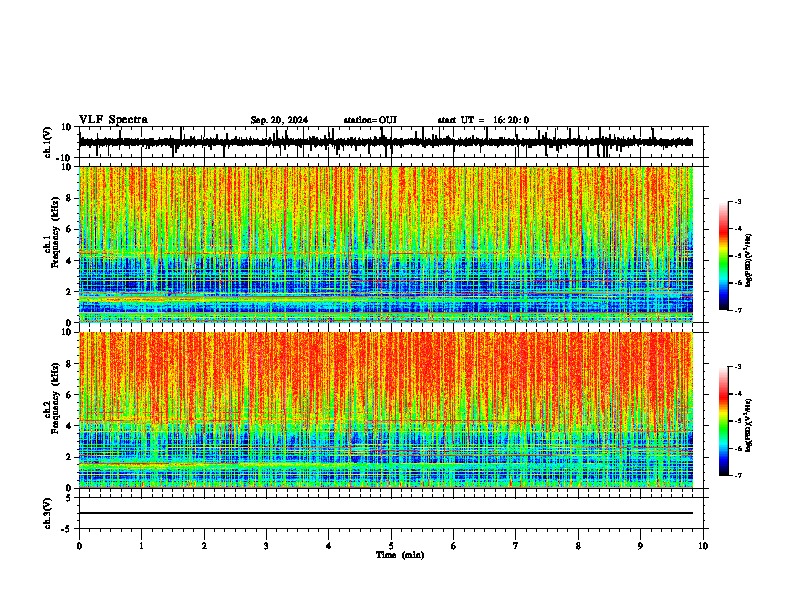Click tick label "1" on the Time axis

141,546
